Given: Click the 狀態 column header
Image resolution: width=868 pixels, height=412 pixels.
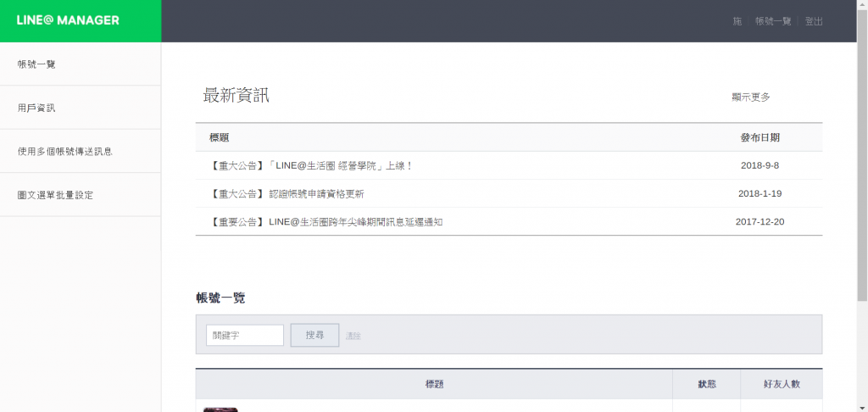Looking at the screenshot, I should coord(707,384).
